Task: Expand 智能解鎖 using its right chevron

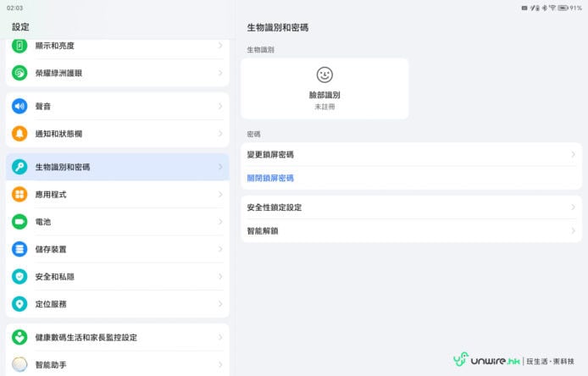Action: (573, 230)
